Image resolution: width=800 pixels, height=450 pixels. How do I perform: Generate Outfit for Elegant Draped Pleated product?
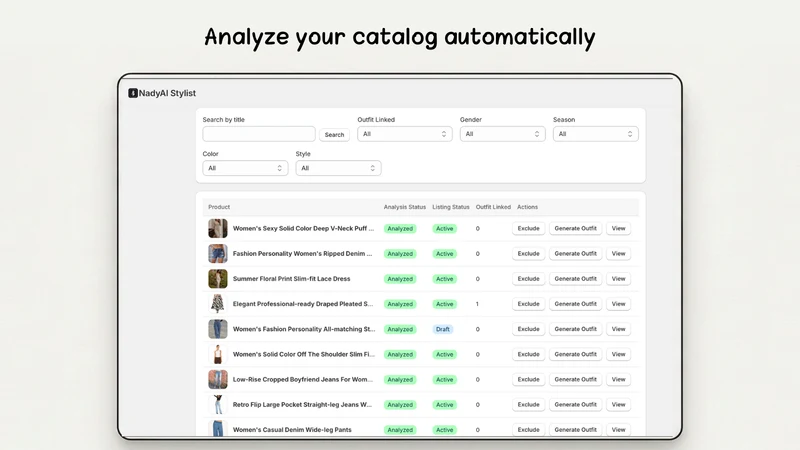pyautogui.click(x=576, y=304)
